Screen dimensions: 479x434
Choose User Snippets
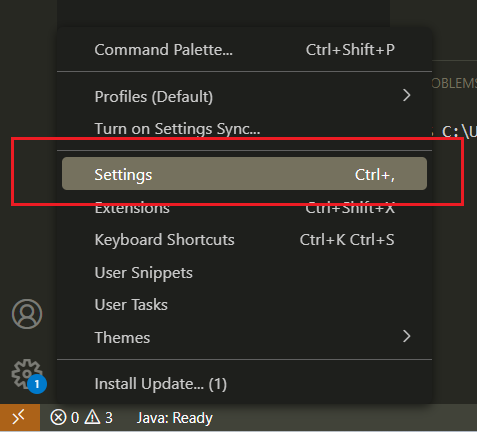tap(245, 273)
